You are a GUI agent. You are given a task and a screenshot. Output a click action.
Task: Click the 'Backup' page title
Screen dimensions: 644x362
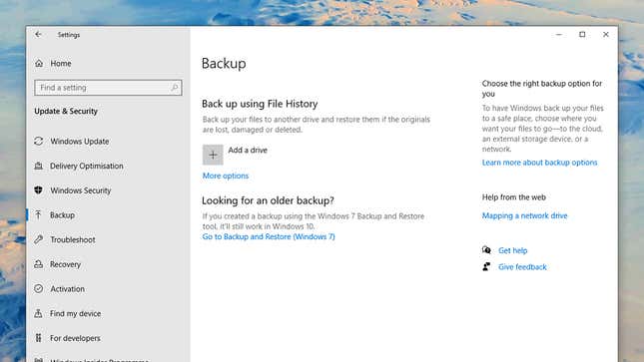[x=224, y=63]
